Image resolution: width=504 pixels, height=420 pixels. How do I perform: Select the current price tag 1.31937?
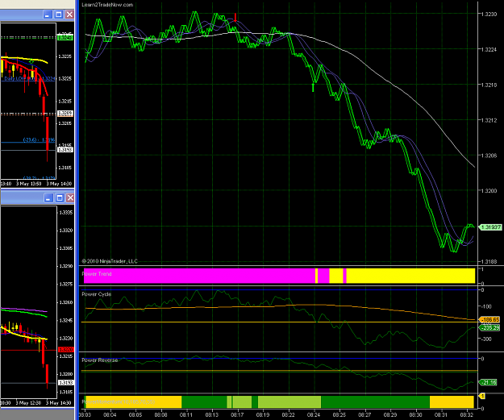coord(490,227)
